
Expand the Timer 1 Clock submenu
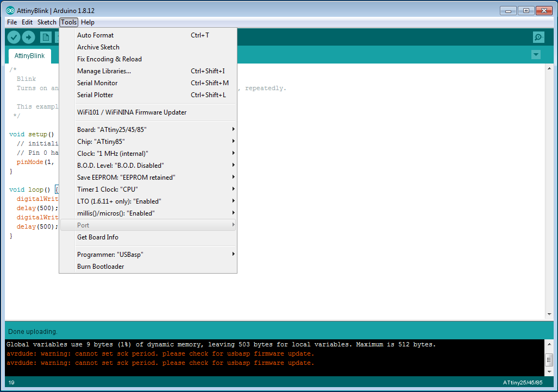tap(148, 189)
